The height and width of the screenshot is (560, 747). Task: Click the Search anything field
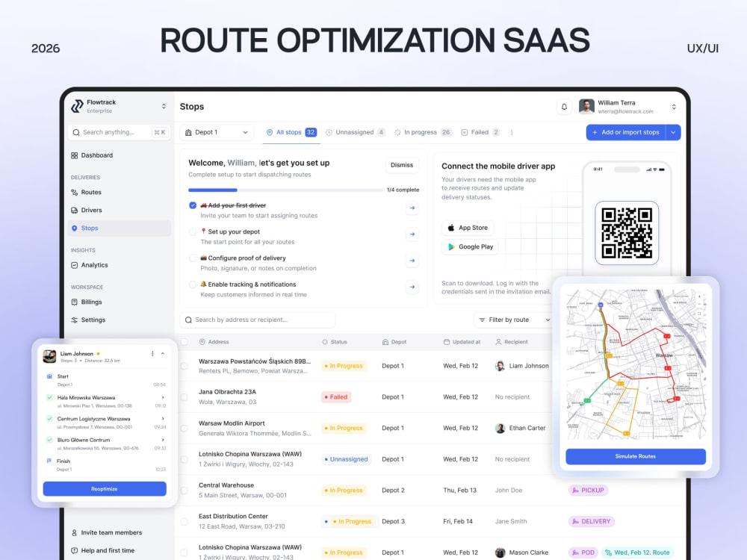119,132
